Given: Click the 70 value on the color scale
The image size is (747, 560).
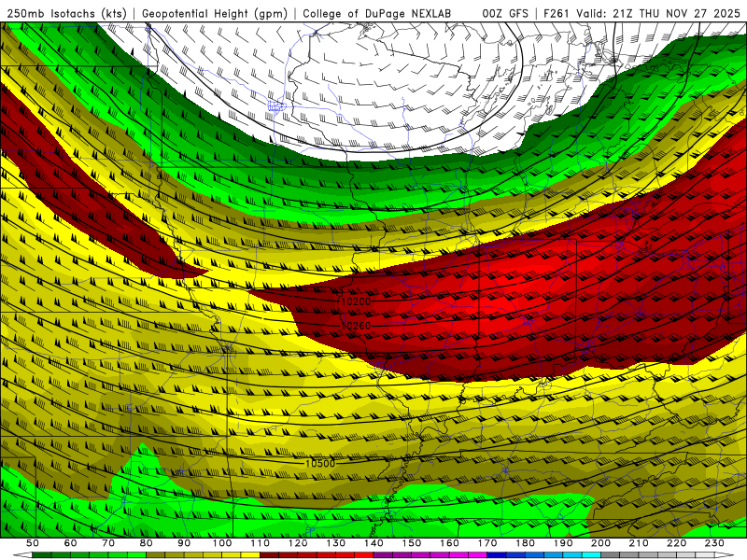Looking at the screenshot, I should 108,543.
